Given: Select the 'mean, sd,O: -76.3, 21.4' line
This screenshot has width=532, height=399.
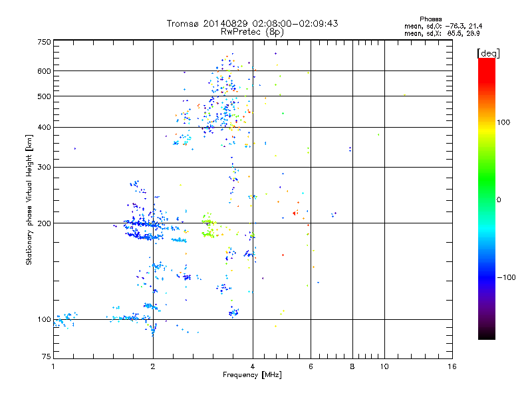Looking at the screenshot, I should (443, 26).
